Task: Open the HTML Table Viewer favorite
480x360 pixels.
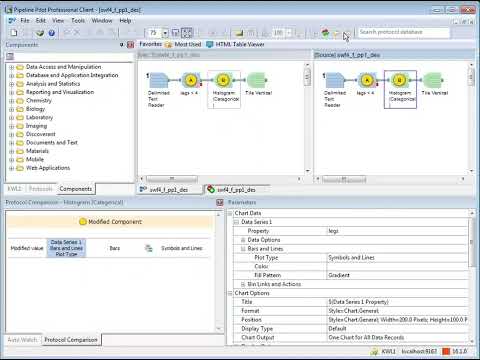Action: pyautogui.click(x=235, y=44)
